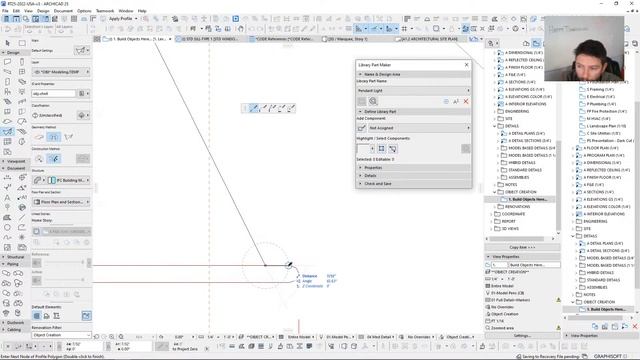Screen dimensions: 640x360
Task: Open the File menu
Action: pyautogui.click(x=5, y=11)
